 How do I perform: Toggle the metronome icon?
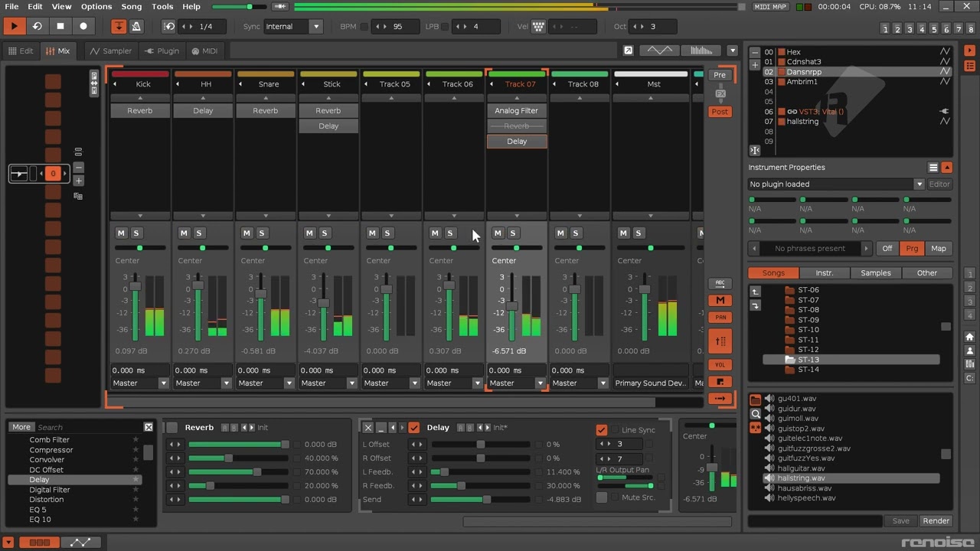tap(136, 26)
